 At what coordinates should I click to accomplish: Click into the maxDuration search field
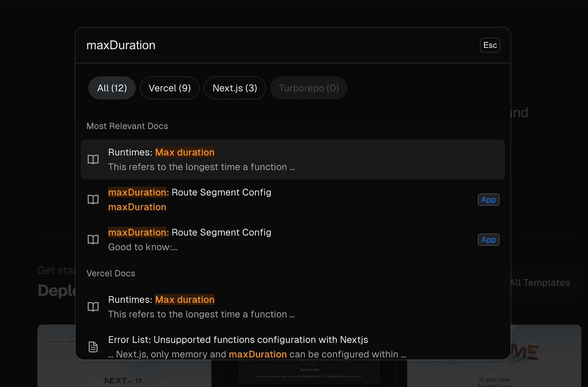pyautogui.click(x=272, y=45)
